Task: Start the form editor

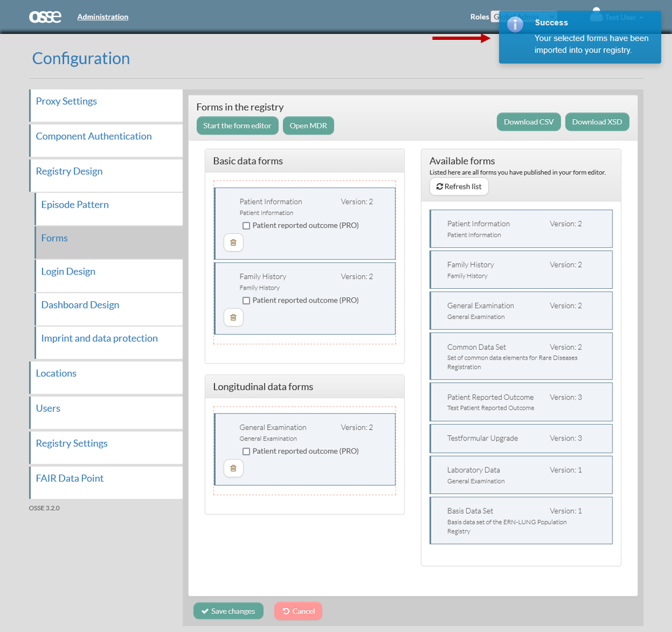Action: [x=237, y=125]
